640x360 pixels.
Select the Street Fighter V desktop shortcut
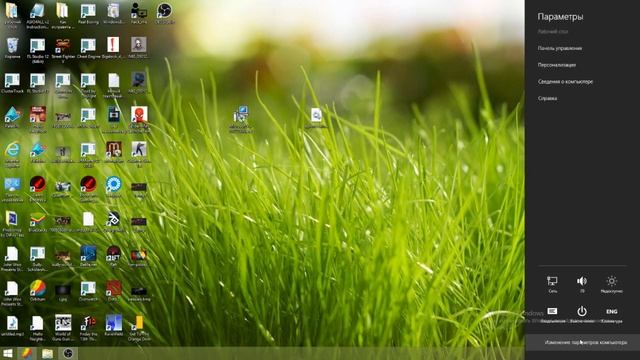(x=63, y=50)
